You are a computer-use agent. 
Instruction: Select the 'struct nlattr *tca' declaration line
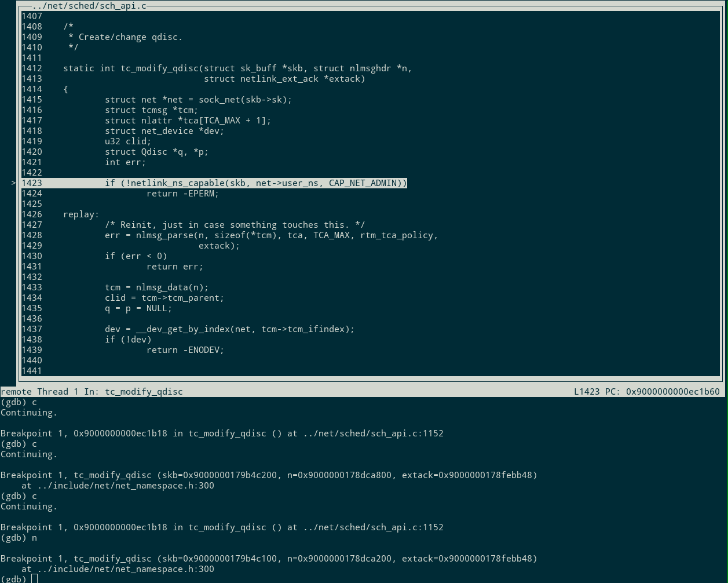pos(188,121)
